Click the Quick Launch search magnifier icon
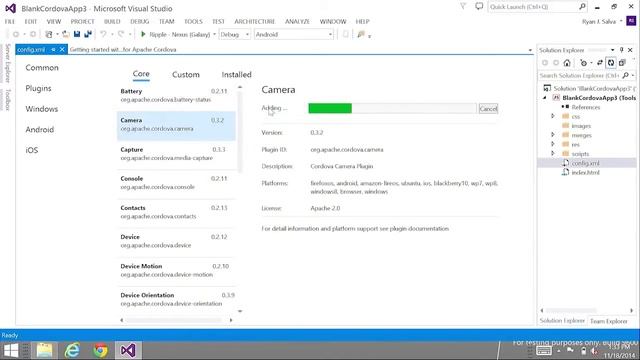The image size is (640, 360). click(582, 7)
